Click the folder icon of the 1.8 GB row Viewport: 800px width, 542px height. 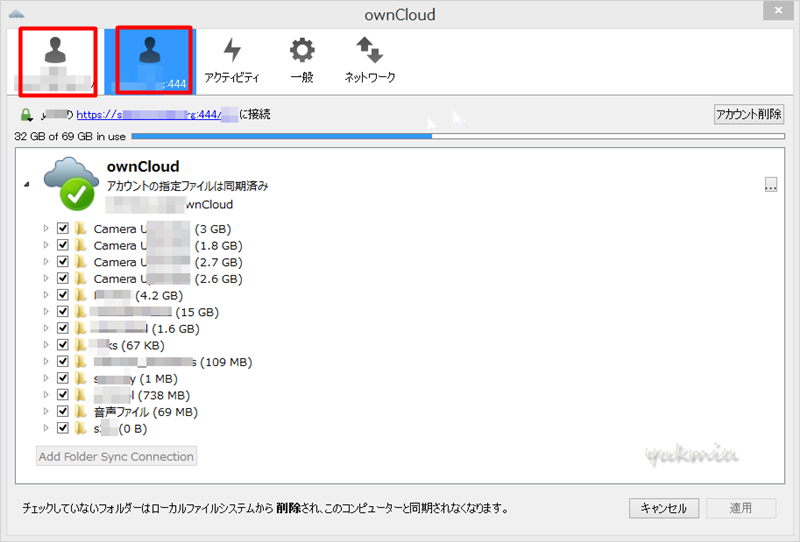tap(81, 245)
